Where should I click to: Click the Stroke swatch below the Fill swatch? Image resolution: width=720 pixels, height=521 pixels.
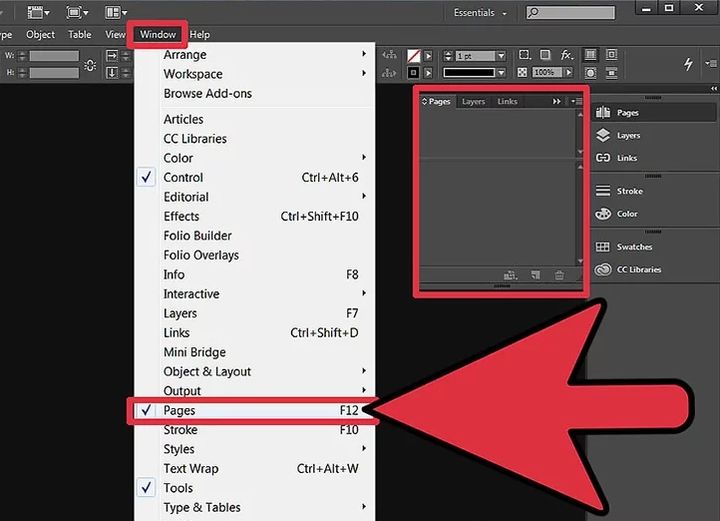(x=414, y=73)
